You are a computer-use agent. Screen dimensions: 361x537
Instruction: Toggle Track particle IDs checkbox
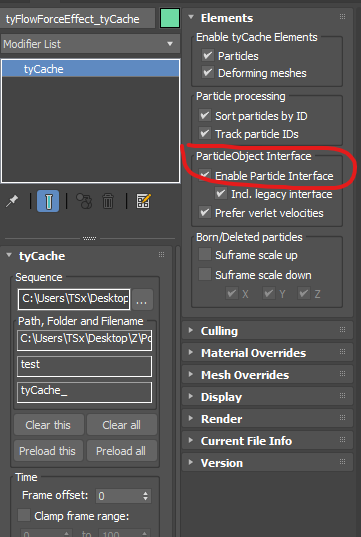click(x=205, y=133)
